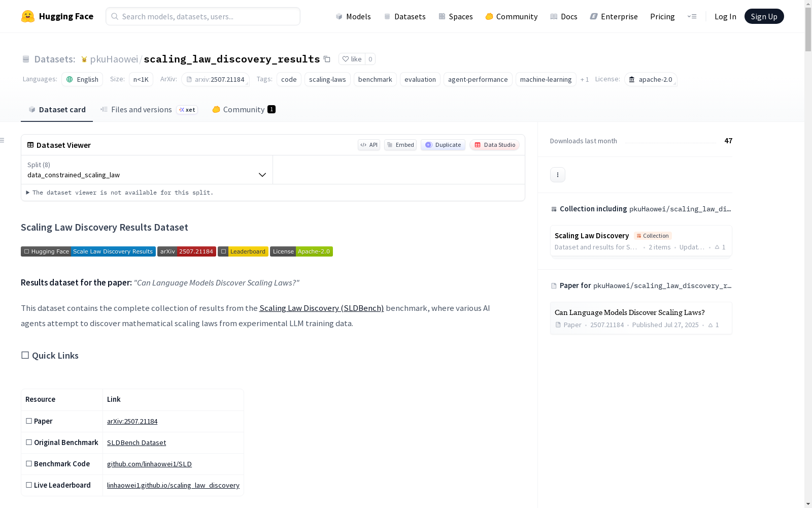The width and height of the screenshot is (812, 508).
Task: Click the agent-performance tag
Action: click(x=478, y=79)
